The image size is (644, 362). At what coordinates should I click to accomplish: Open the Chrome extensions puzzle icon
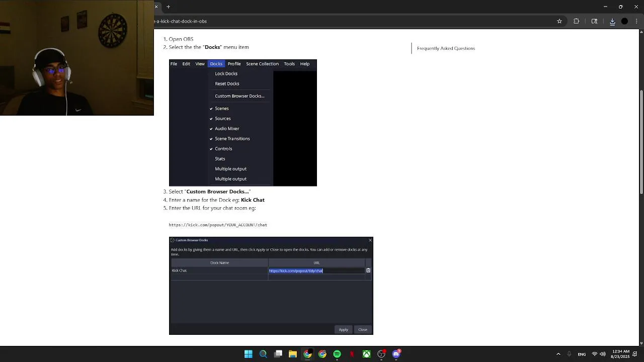(577, 21)
